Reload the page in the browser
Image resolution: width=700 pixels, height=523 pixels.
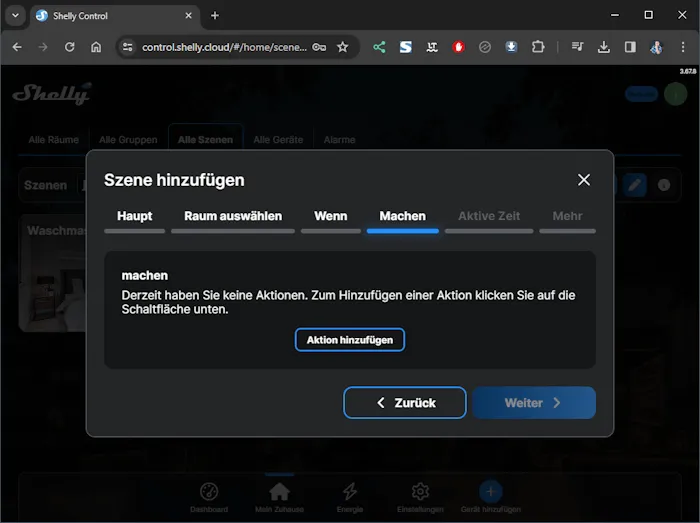click(x=69, y=47)
